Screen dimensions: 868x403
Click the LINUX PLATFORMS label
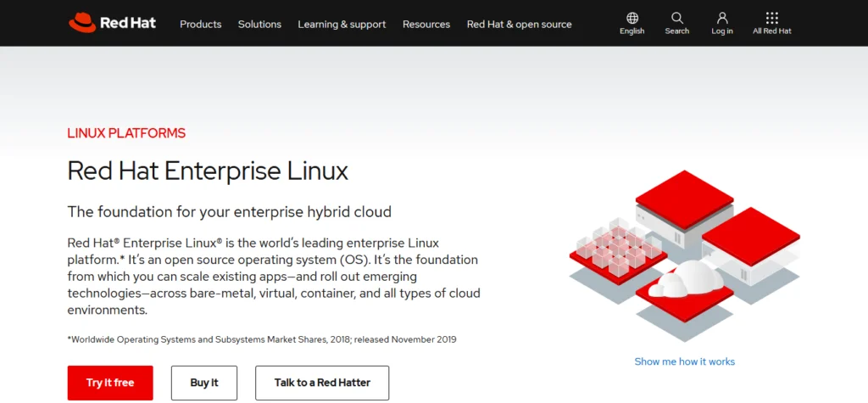click(126, 133)
